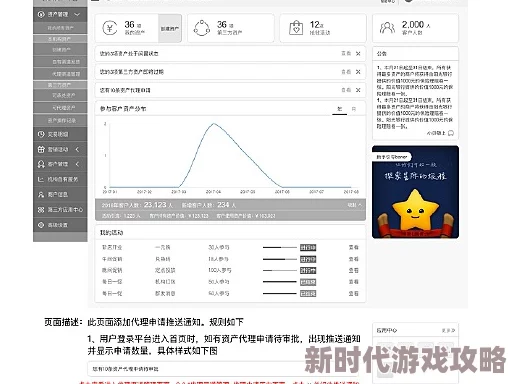Click progress bar for 30人参与 activity
This screenshot has height=384, width=514.
point(279,247)
